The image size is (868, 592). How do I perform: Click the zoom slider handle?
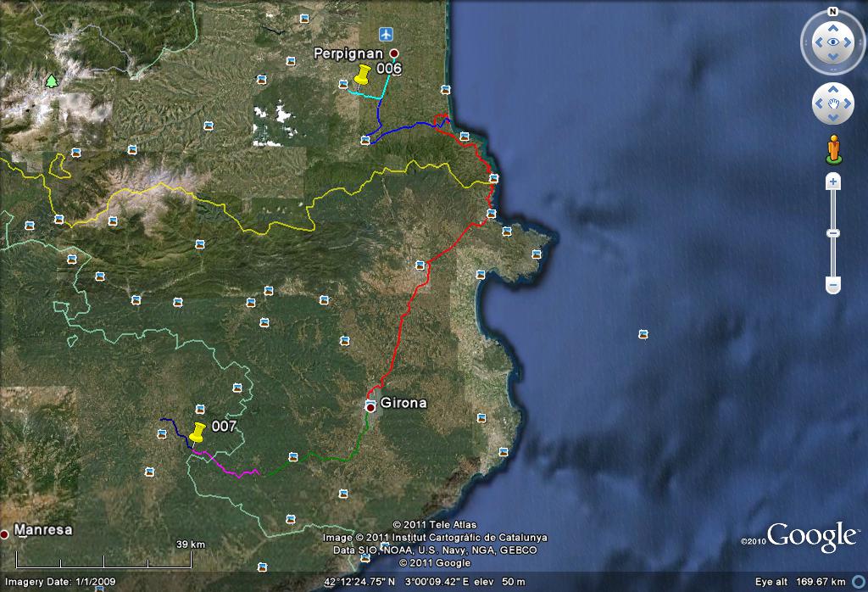[833, 233]
